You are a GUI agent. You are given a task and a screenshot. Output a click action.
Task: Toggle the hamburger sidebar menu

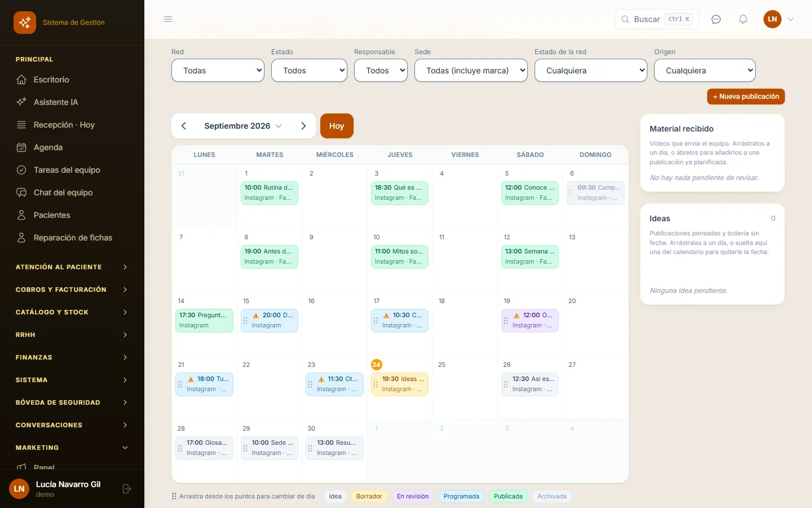168,19
